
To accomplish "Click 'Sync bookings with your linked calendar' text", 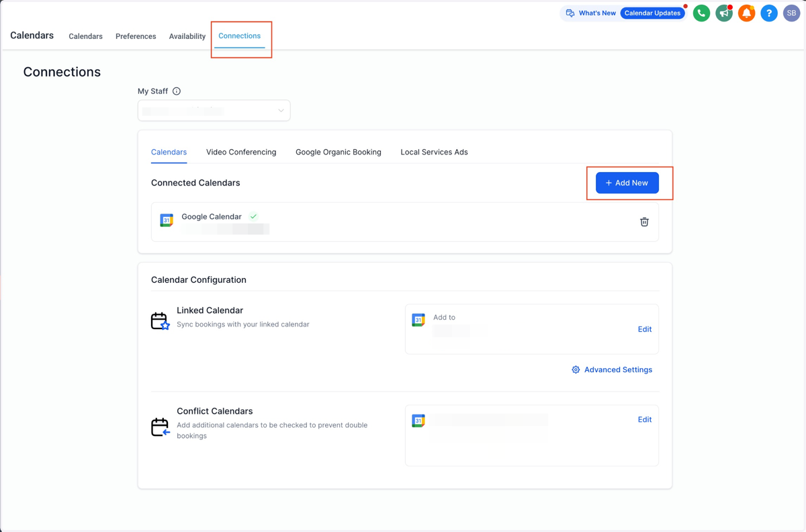I will click(243, 324).
